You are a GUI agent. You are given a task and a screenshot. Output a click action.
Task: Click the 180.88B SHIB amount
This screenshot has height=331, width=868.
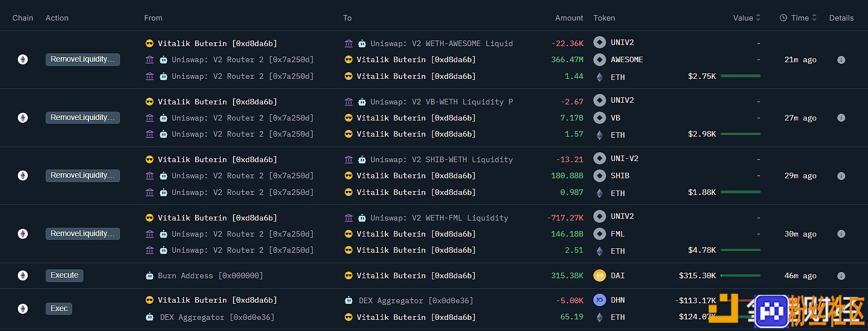tap(567, 175)
